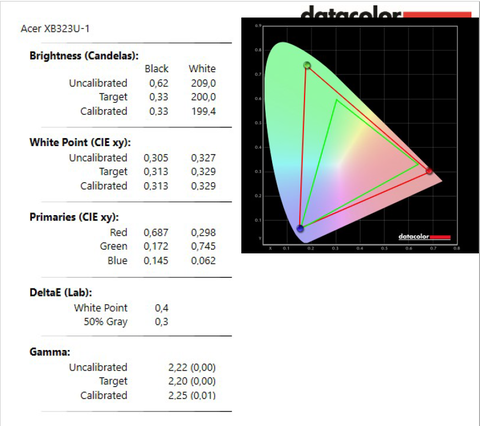The height and width of the screenshot is (426, 480).
Task: Click target white brightness value 200,0
Action: point(203,97)
